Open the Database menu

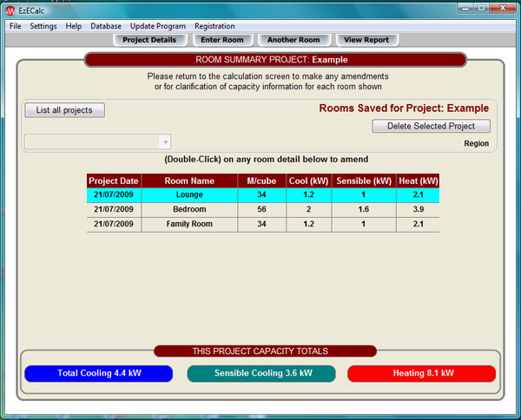106,26
